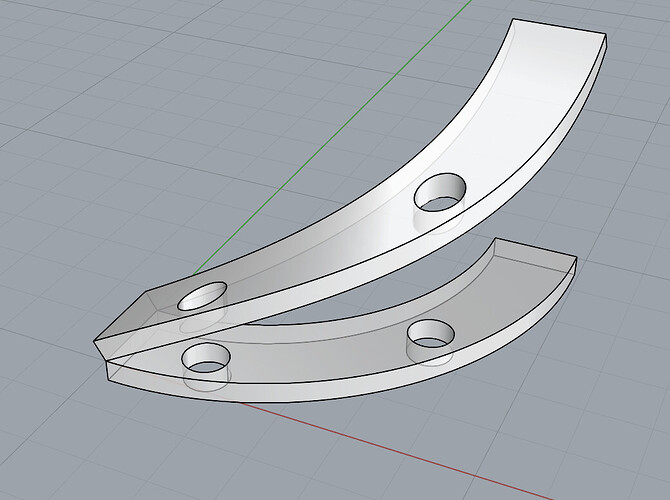Viewport: 670px width, 500px height.
Task: Pick the hole near the upper solid's tip
Action: click(202, 296)
